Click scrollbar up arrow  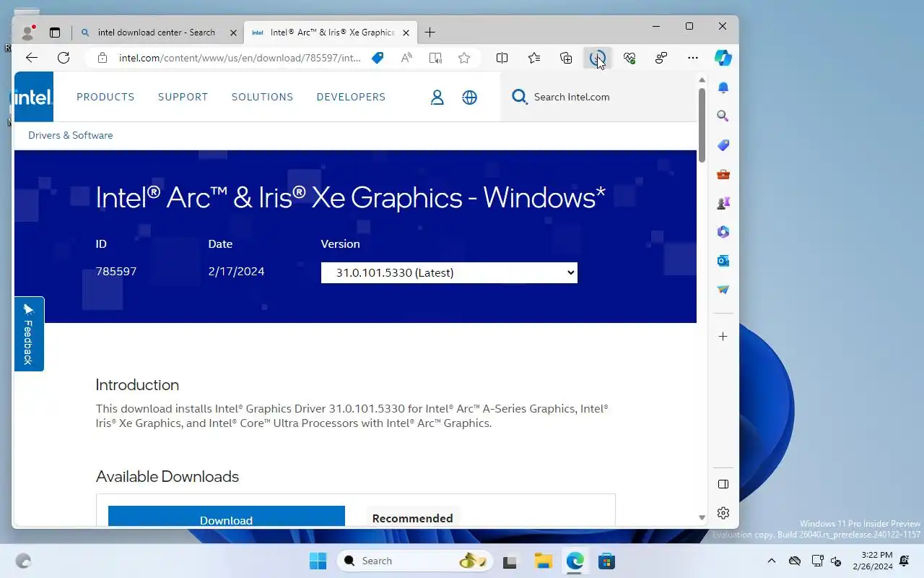(x=702, y=79)
